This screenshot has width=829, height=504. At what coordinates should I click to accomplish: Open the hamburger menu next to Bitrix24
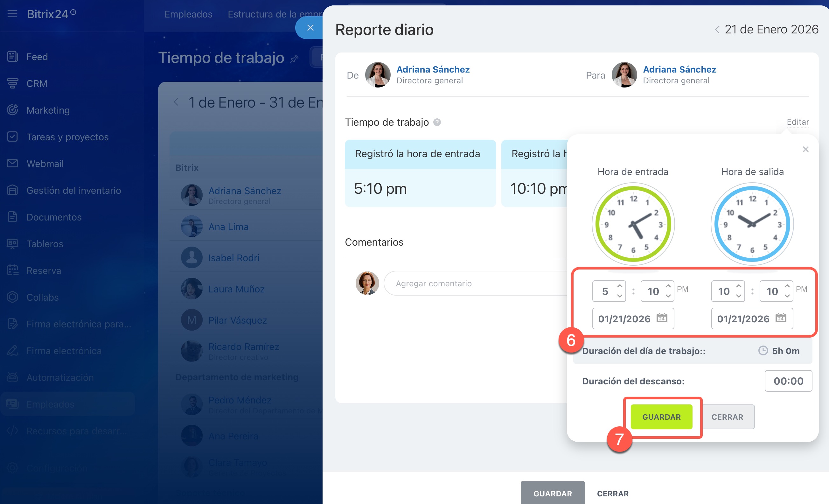[12, 14]
